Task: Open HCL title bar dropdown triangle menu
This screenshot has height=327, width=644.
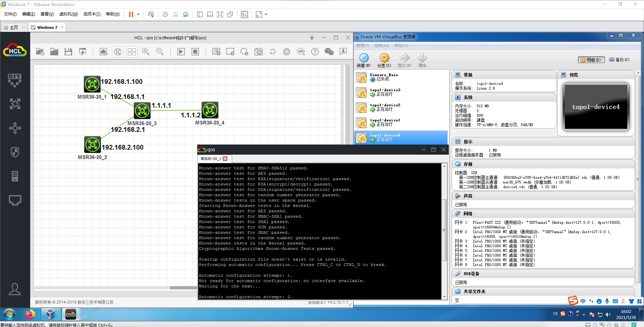Action: [x=312, y=38]
